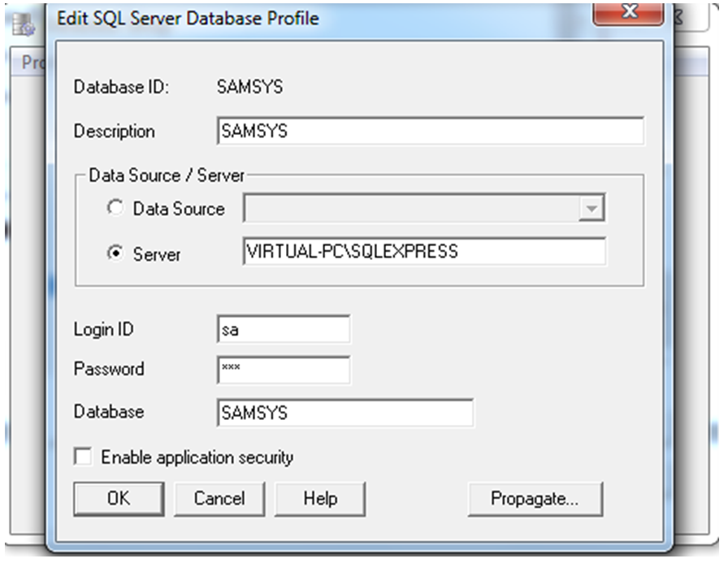Focus the Database name field
The height and width of the screenshot is (563, 728).
click(345, 413)
